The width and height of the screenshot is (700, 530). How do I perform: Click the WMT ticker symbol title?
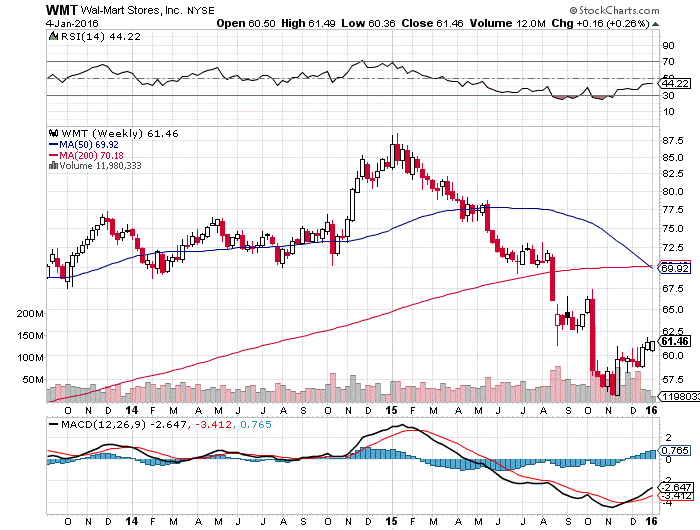pos(62,10)
